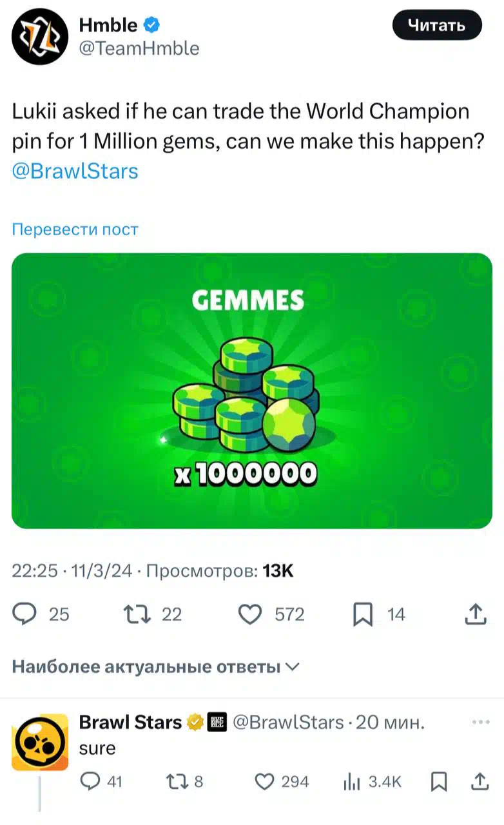Reply to the Brawl Stars "sure" comment
Screen dimensions: 504x825
(91, 782)
